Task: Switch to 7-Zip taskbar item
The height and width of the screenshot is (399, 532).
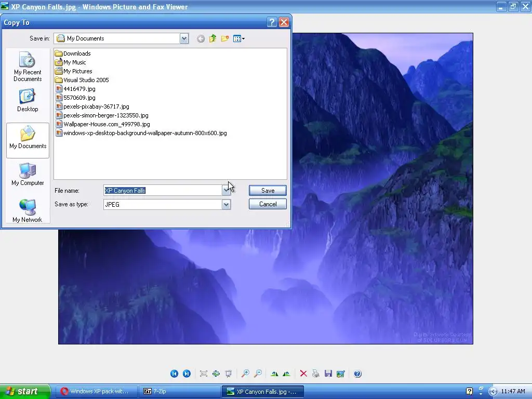Action: [179, 391]
